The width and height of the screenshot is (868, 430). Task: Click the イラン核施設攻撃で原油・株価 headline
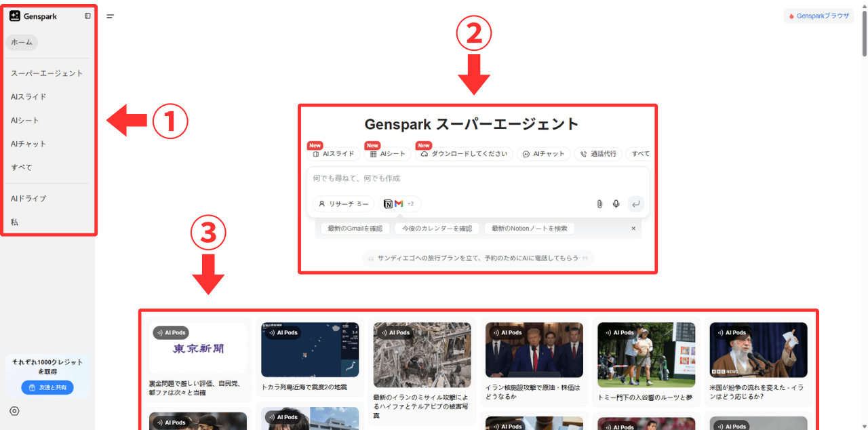click(533, 391)
